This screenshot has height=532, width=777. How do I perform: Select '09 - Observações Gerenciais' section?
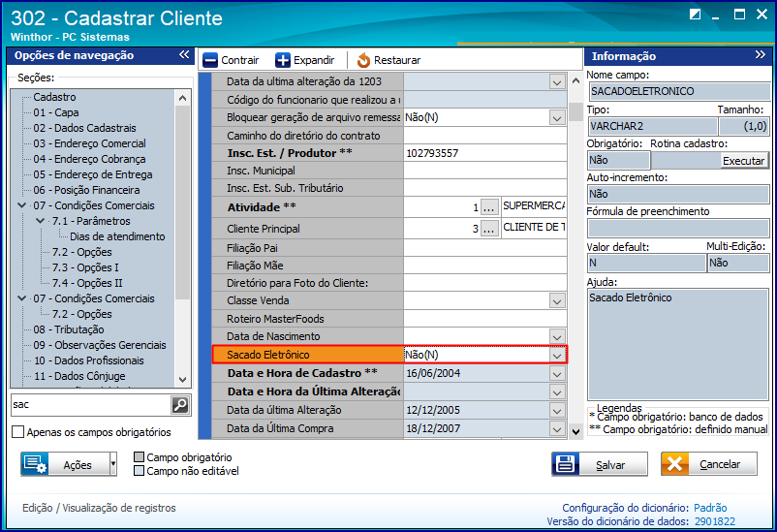pyautogui.click(x=100, y=345)
